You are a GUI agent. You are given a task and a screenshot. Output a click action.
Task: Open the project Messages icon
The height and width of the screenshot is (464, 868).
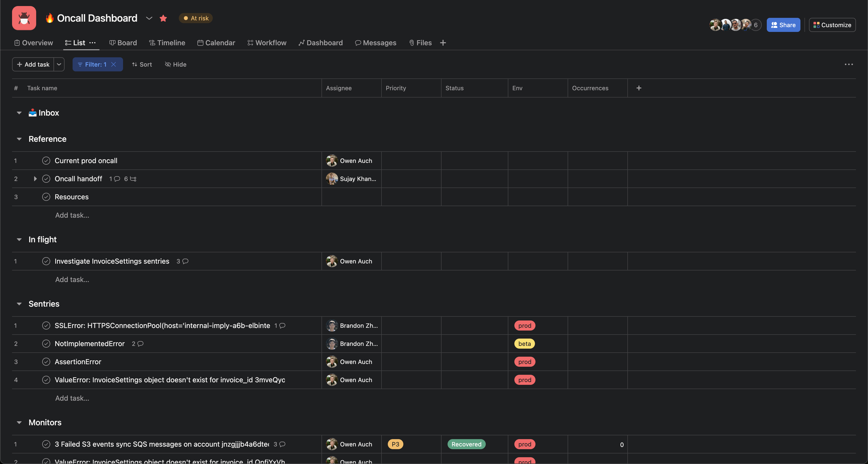pyautogui.click(x=358, y=43)
